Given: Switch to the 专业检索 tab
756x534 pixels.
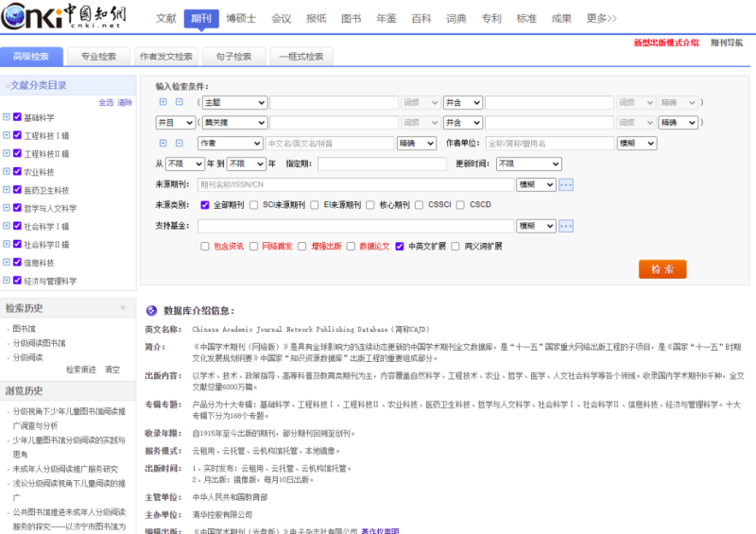Looking at the screenshot, I should click(98, 57).
